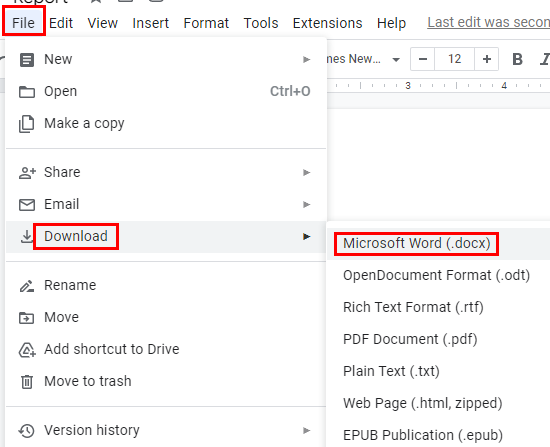Expand the Share submenu arrow
This screenshot has width=550, height=447.
[307, 173]
